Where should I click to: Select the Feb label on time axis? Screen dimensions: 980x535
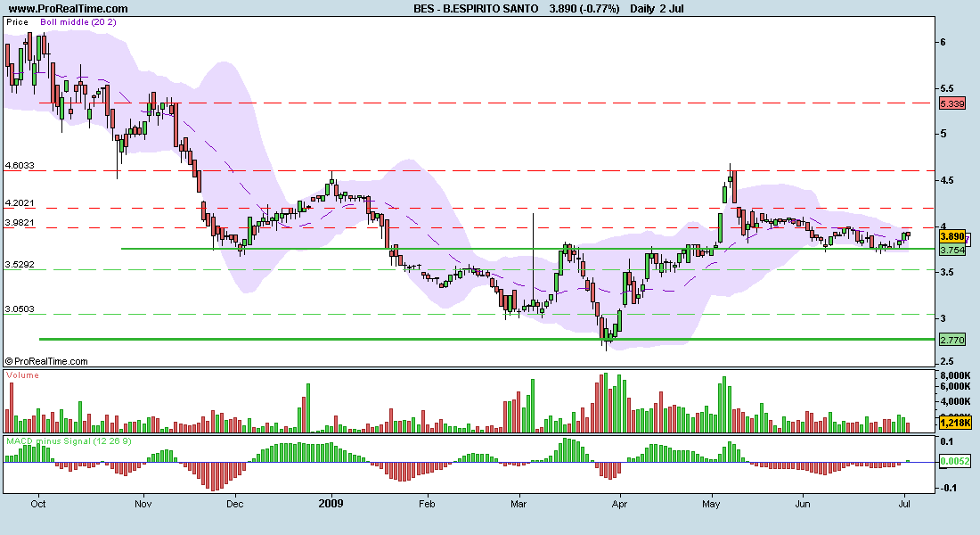click(427, 504)
